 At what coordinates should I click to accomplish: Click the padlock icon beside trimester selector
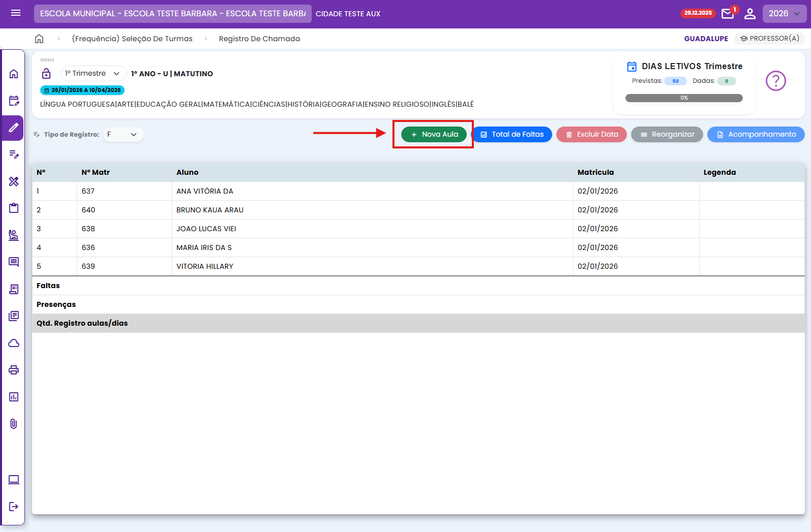[x=46, y=74]
